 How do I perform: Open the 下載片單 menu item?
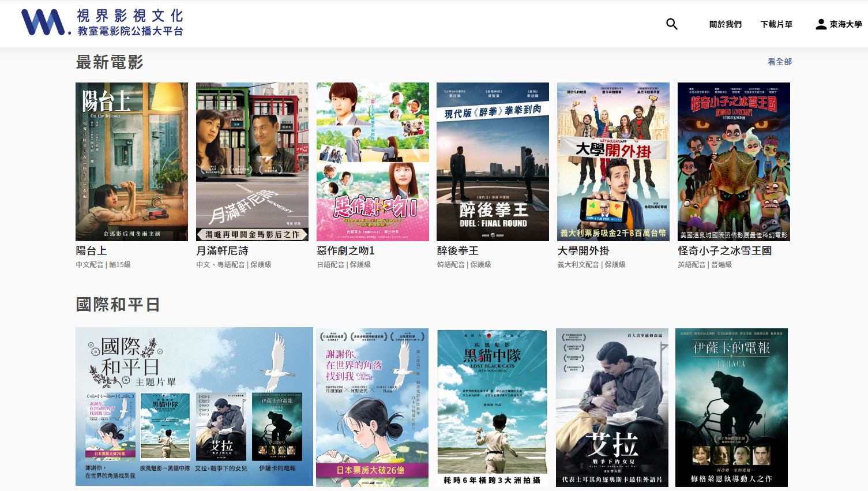(776, 24)
